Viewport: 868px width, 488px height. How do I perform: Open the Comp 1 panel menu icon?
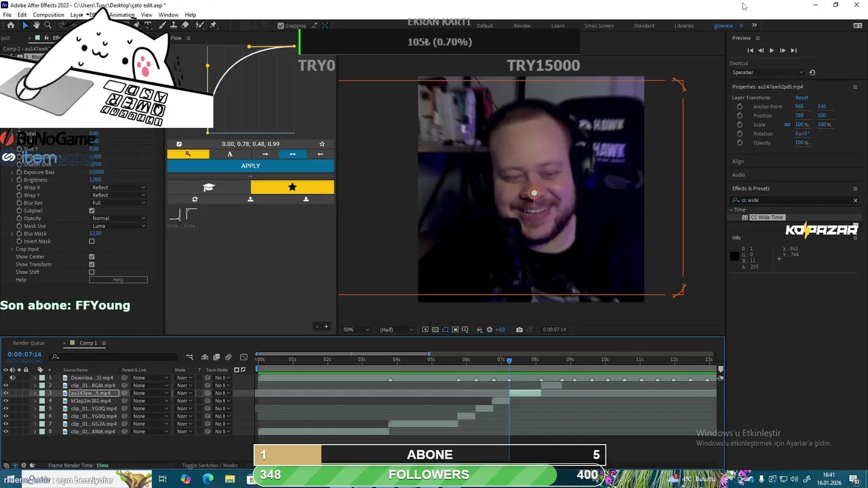[103, 343]
